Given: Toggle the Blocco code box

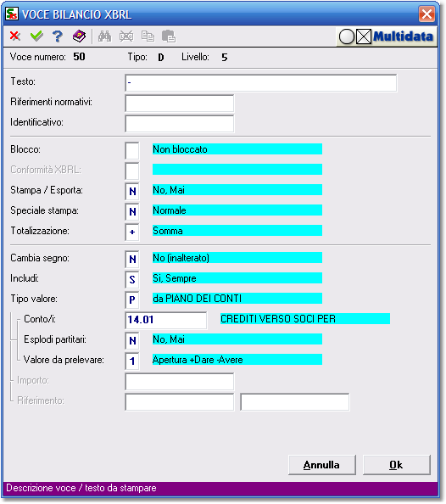Looking at the screenshot, I should 132,151.
